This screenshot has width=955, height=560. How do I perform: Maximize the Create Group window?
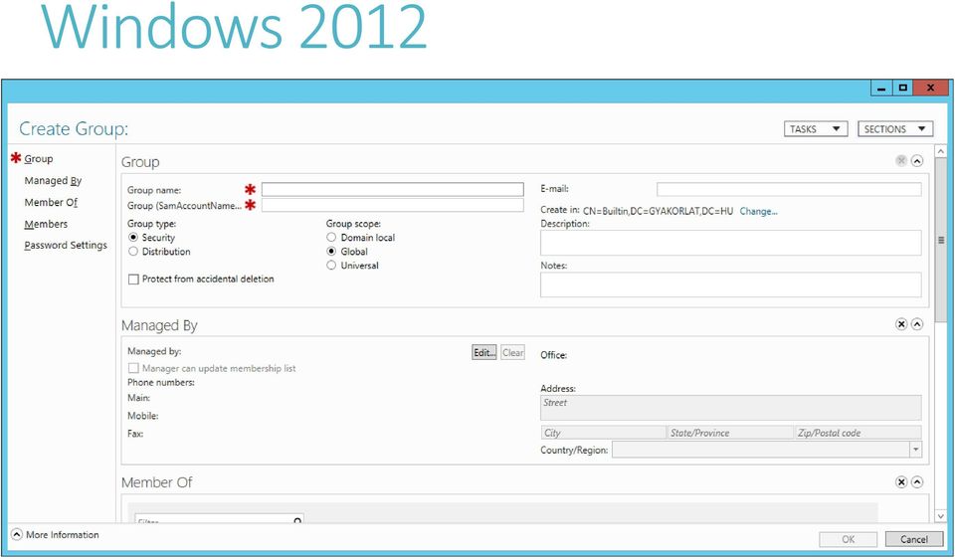(902, 89)
